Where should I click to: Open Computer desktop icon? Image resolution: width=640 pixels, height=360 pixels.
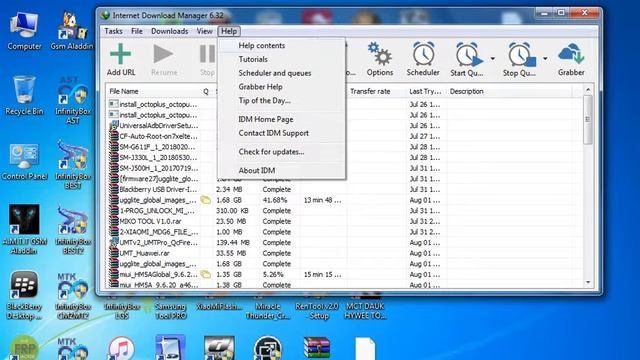click(x=24, y=31)
